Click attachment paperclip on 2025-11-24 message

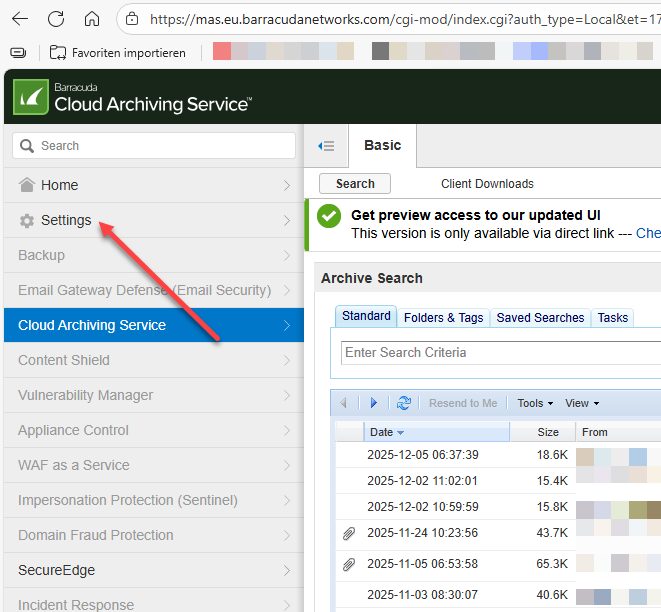[x=349, y=534]
